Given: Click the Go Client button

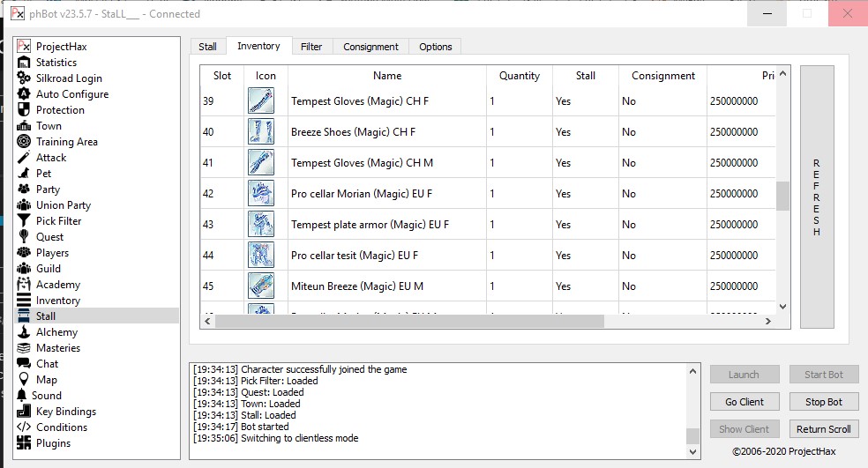Looking at the screenshot, I should [x=745, y=402].
